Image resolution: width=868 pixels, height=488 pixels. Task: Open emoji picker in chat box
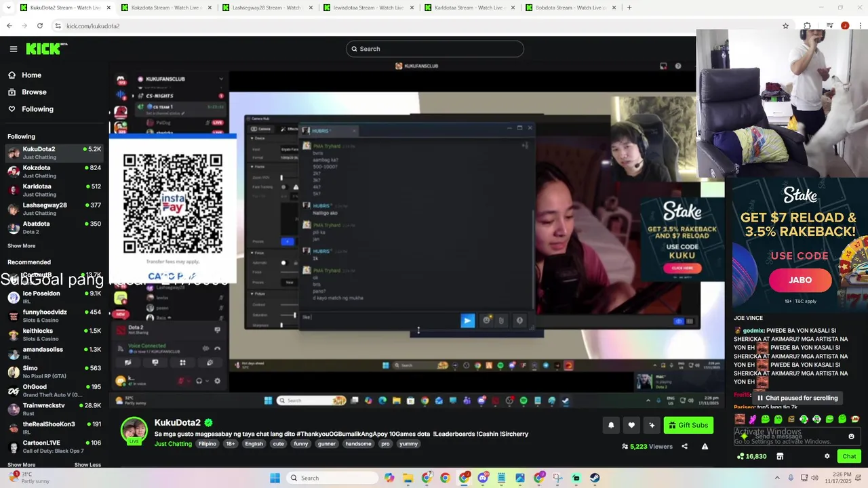(851, 436)
